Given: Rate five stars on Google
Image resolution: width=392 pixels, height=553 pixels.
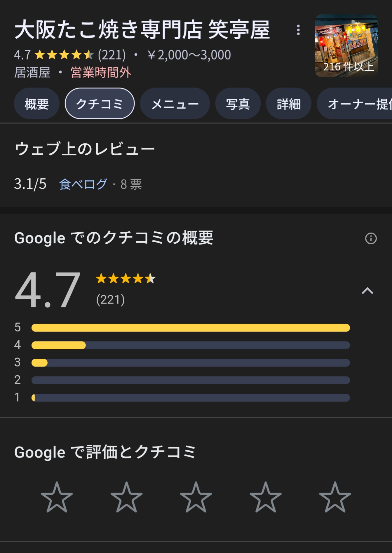Looking at the screenshot, I should (x=335, y=497).
